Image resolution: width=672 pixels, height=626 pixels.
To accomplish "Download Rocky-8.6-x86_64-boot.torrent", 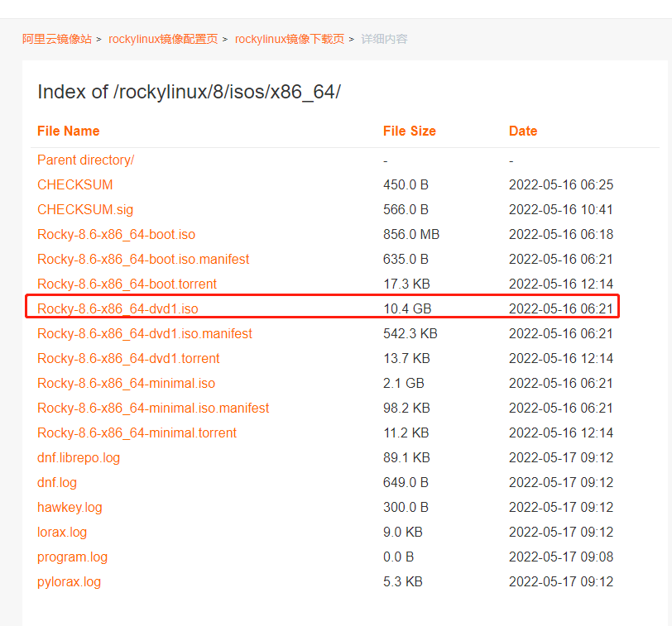I will 127,284.
